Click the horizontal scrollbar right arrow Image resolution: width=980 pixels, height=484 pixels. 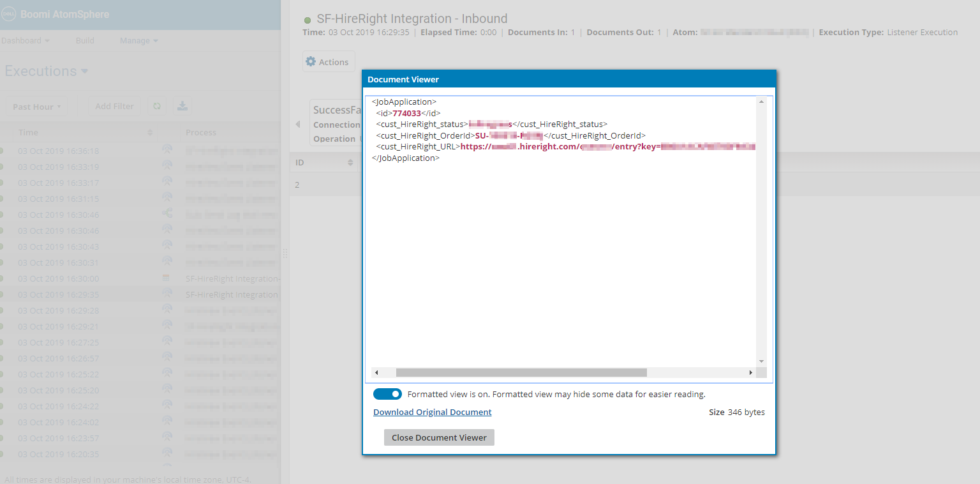751,372
